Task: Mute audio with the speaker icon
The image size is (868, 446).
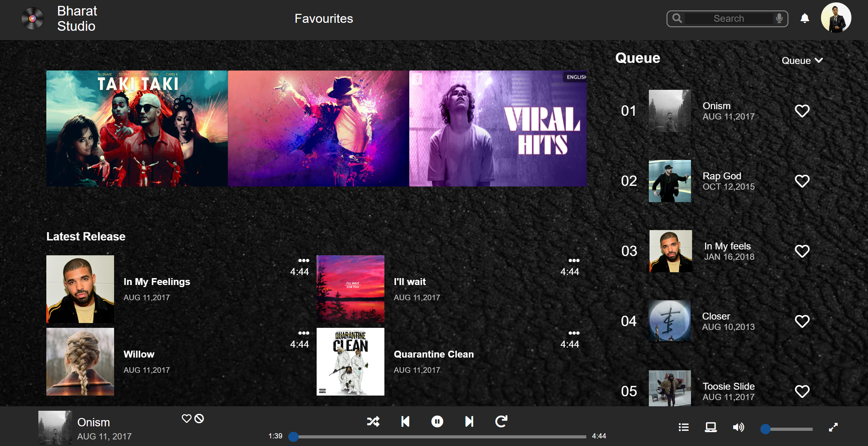Action: pyautogui.click(x=738, y=427)
